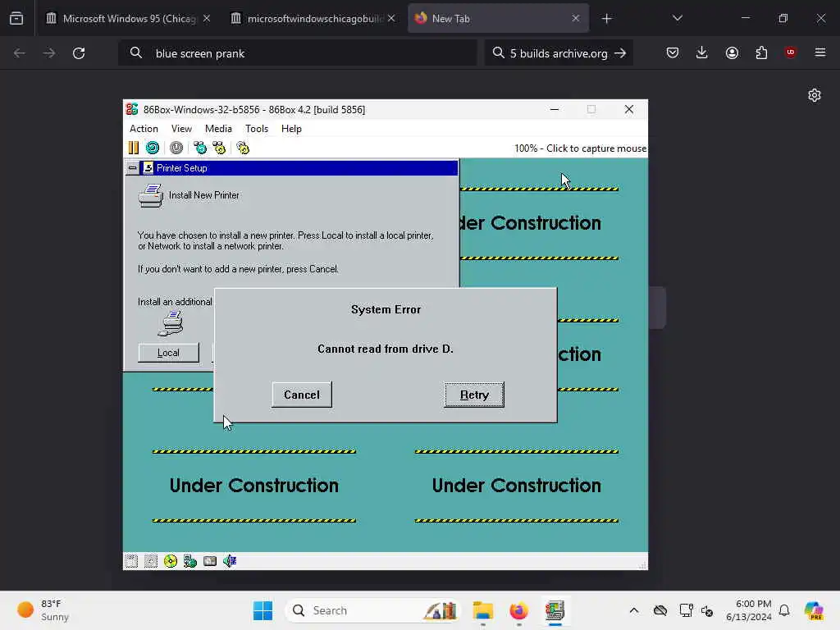
Task: Click the 86Box taskbar icon
Action: point(555,610)
